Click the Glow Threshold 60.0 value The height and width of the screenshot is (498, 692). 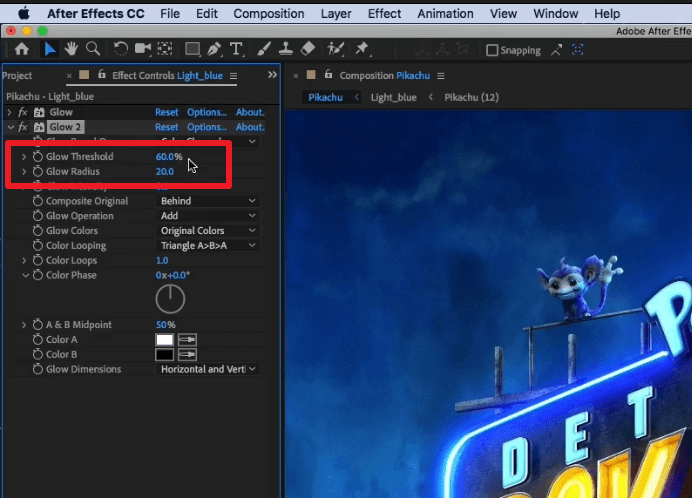(165, 156)
